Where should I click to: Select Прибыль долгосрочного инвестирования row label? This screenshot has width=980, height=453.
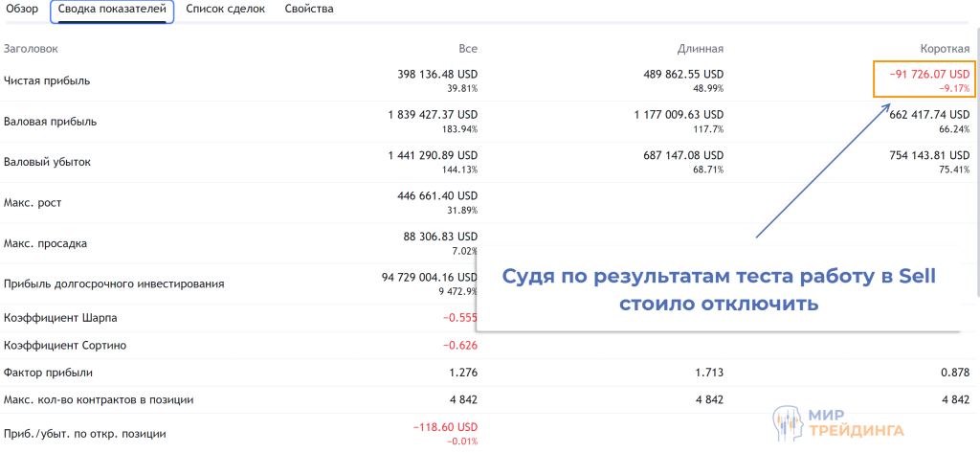(114, 284)
